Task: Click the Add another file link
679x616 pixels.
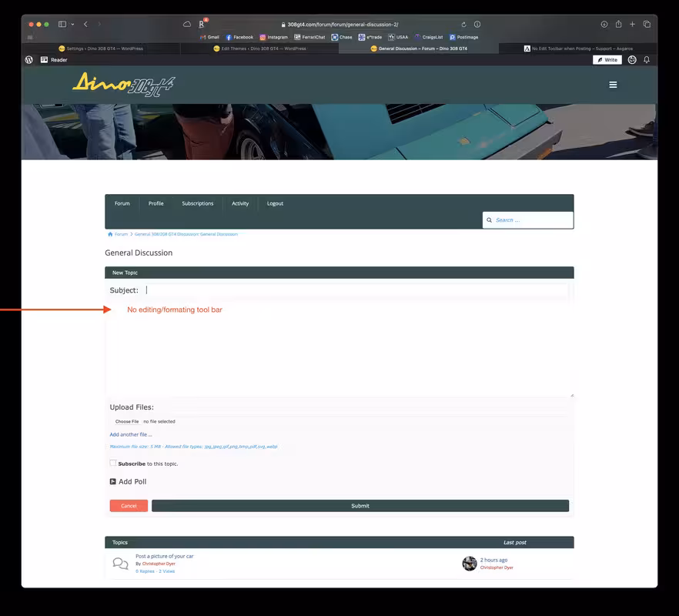Action: tap(131, 434)
